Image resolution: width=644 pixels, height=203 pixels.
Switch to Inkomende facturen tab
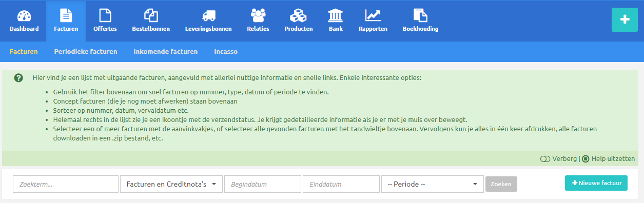(x=165, y=52)
